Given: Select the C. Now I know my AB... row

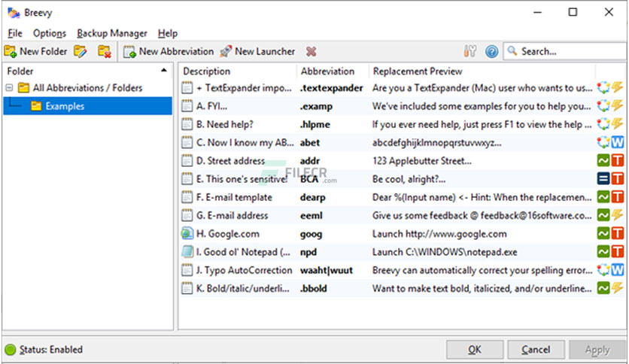Looking at the screenshot, I should (x=402, y=143).
